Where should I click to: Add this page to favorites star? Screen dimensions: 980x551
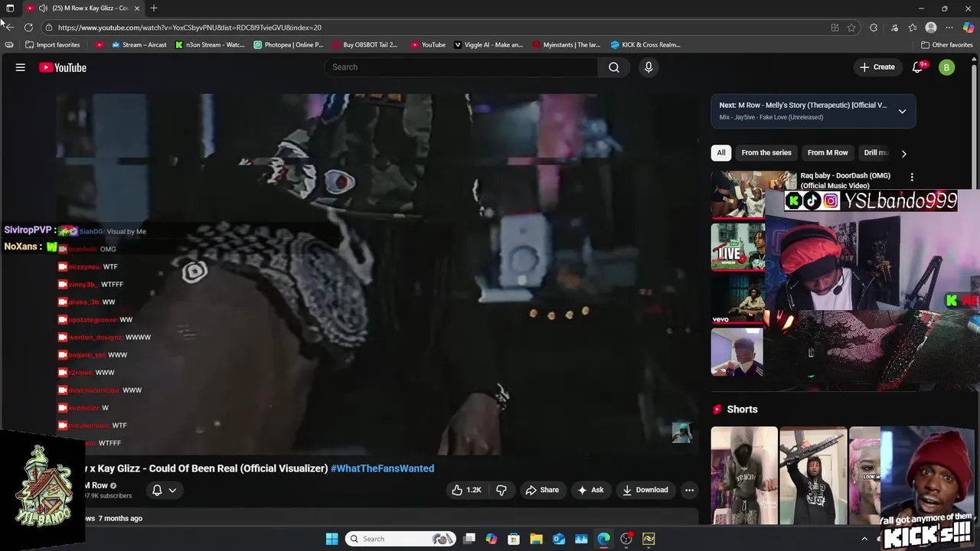point(851,28)
